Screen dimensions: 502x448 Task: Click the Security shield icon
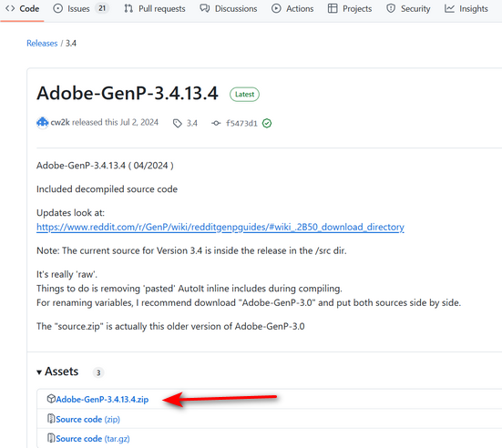tap(391, 8)
